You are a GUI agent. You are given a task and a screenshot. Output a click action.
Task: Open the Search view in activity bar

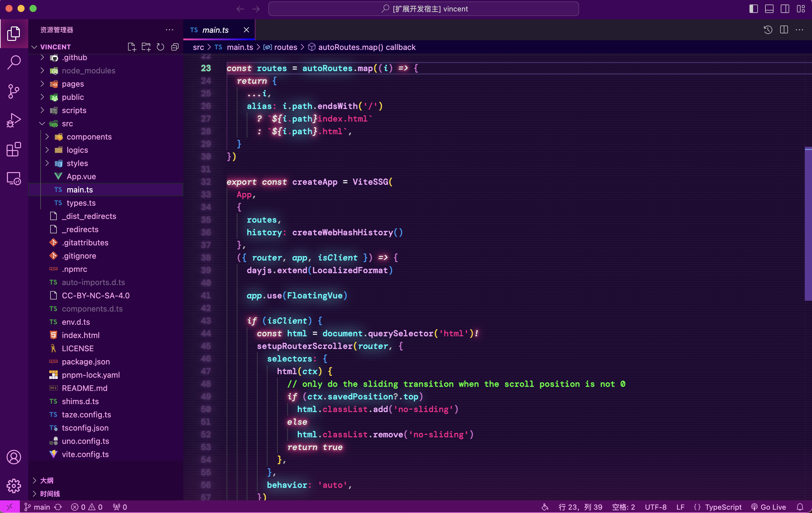point(14,62)
